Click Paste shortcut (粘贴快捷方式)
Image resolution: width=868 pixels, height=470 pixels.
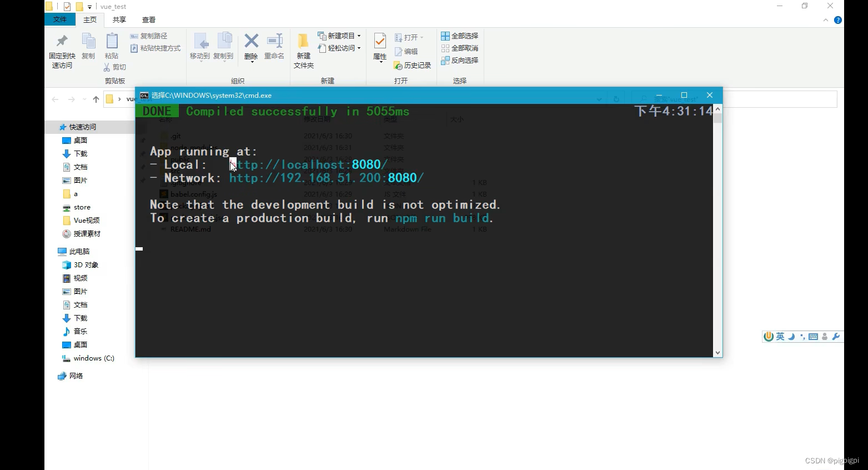155,48
